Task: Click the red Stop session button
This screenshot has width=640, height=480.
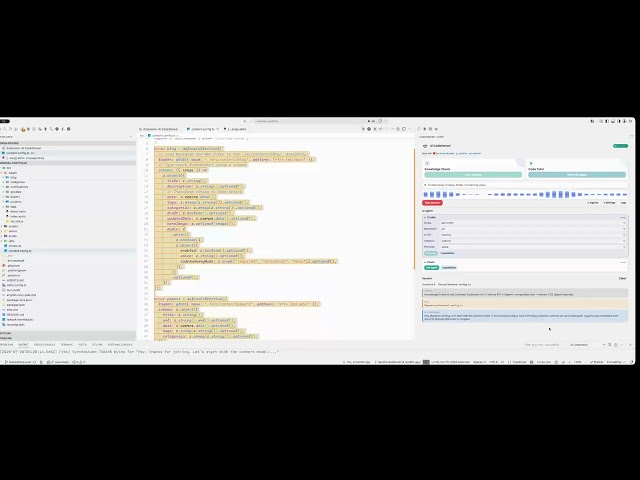Action: pos(432,202)
